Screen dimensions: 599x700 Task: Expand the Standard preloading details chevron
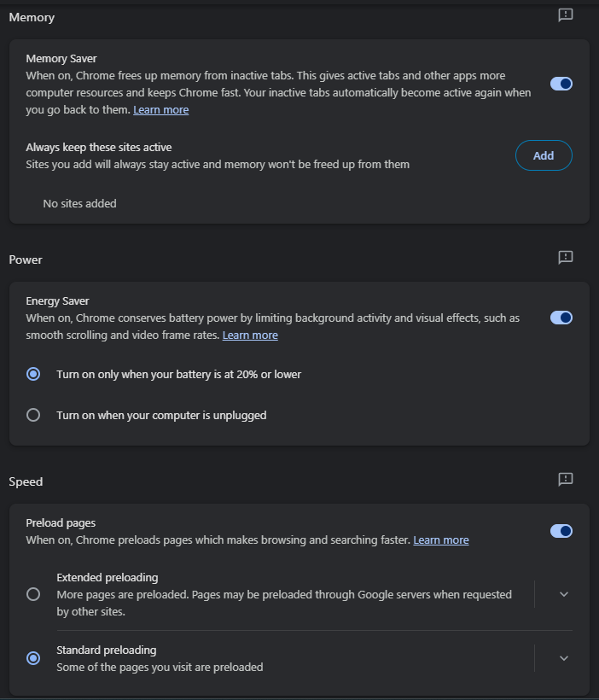[x=564, y=658]
